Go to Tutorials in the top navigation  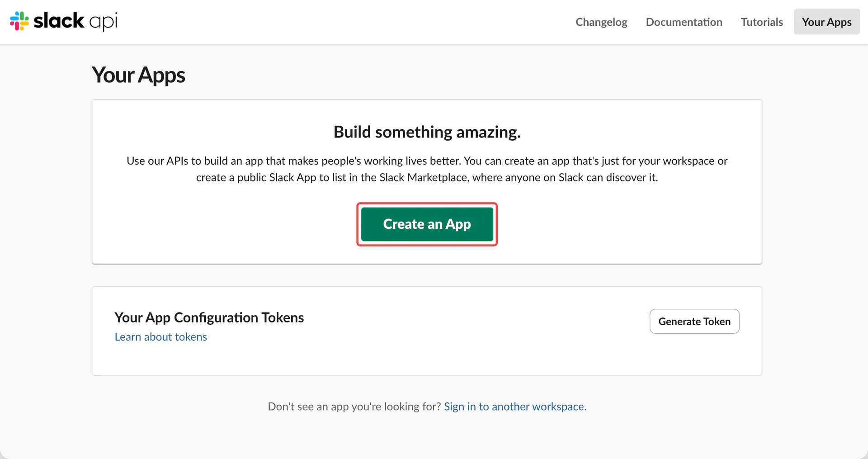coord(762,22)
